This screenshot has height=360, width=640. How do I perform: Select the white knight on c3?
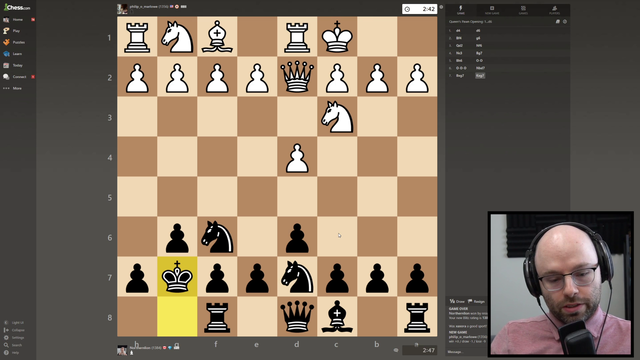click(337, 117)
